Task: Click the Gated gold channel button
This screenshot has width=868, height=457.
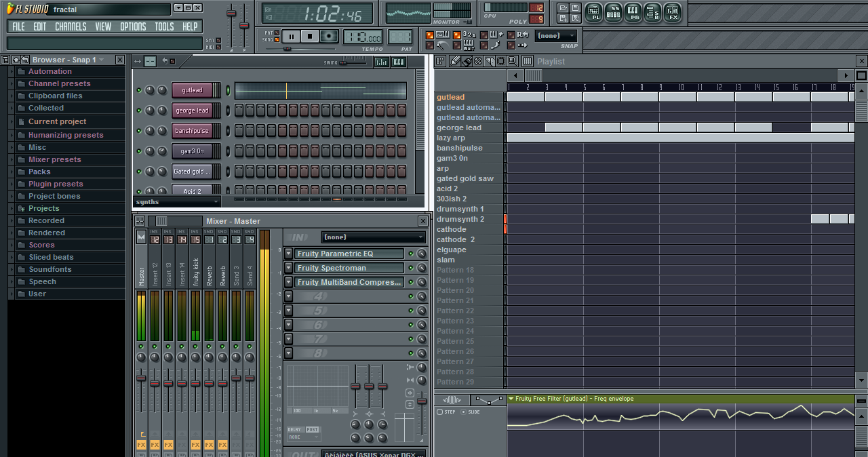Action: coord(192,172)
